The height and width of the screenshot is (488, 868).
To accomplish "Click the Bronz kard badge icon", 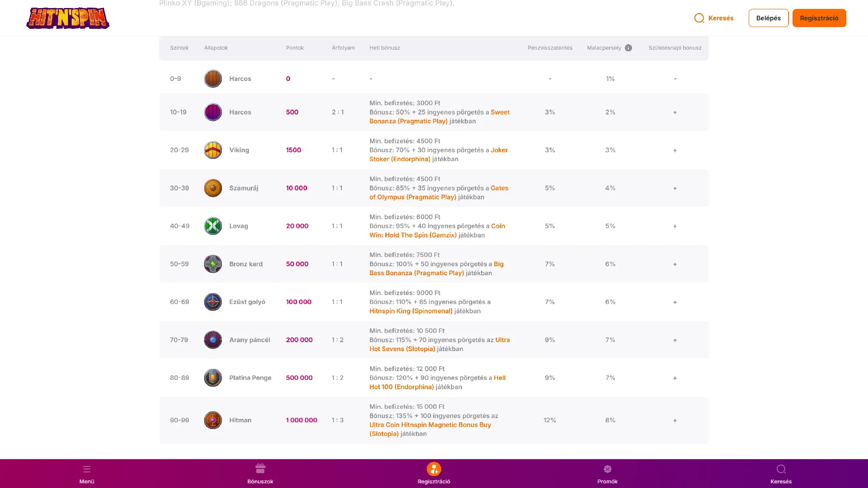I will pos(213,264).
